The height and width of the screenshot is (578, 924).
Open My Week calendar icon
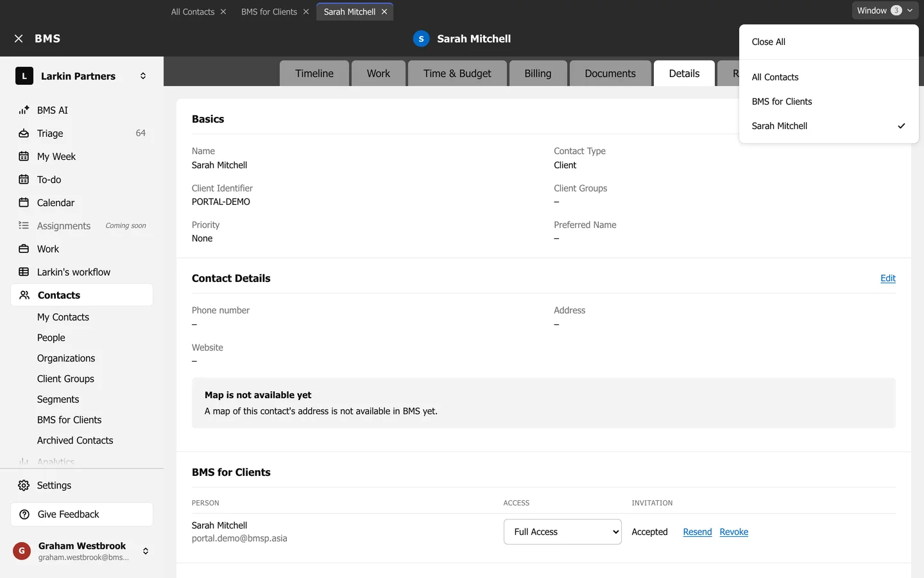pos(24,157)
